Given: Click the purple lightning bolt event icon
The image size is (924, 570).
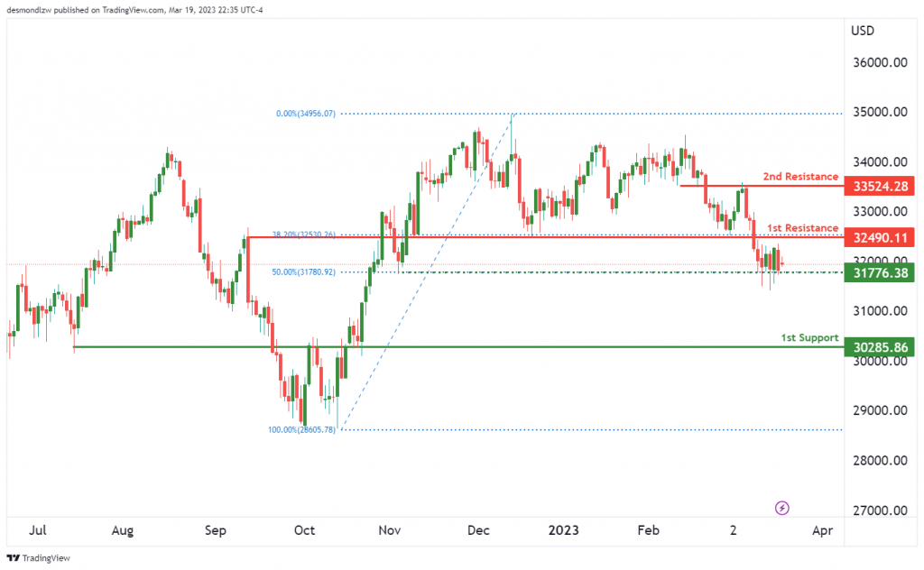Looking at the screenshot, I should click(781, 509).
